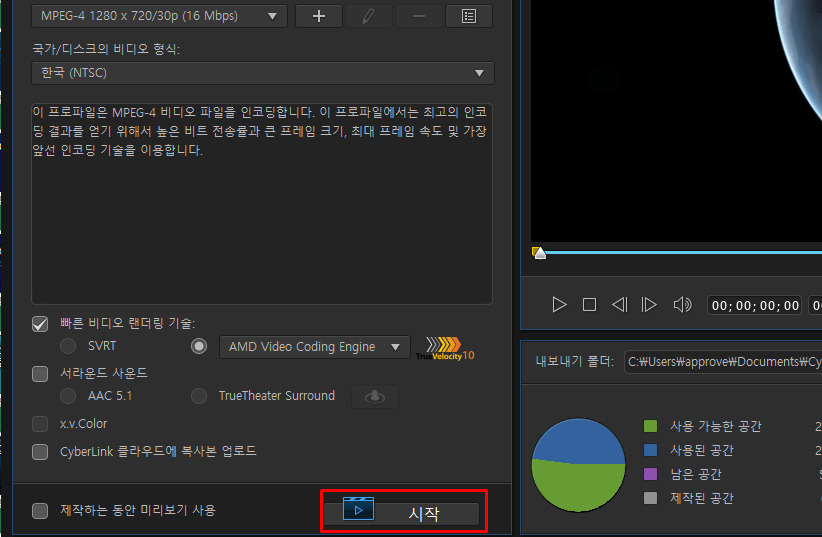The height and width of the screenshot is (537, 822).
Task: Select the SVRT radio button
Action: pos(68,346)
